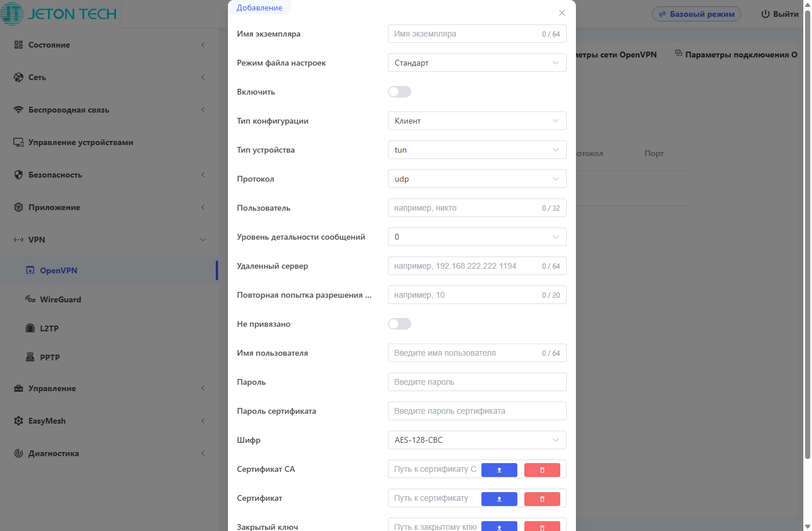The width and height of the screenshot is (812, 531).
Task: Switch to Базовый режим
Action: (x=696, y=14)
